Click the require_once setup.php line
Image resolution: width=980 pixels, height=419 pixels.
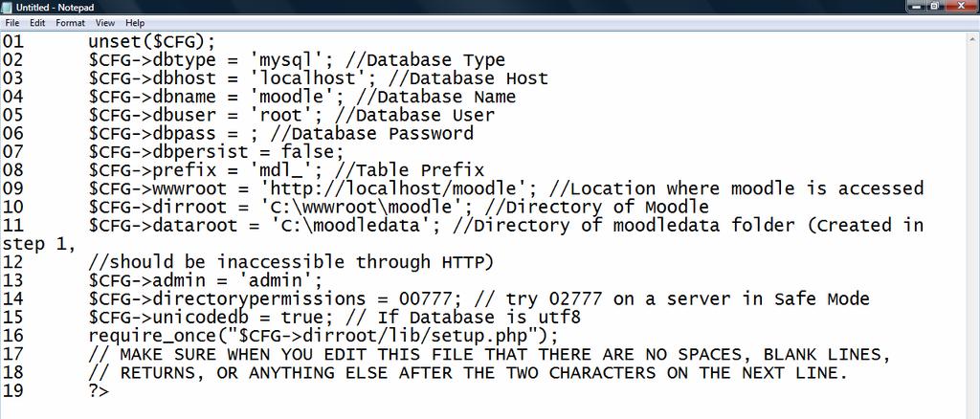323,336
